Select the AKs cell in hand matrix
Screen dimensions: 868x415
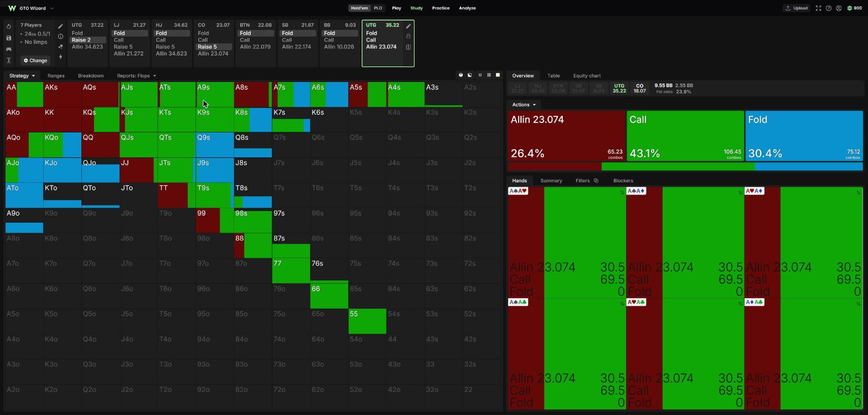pos(63,95)
